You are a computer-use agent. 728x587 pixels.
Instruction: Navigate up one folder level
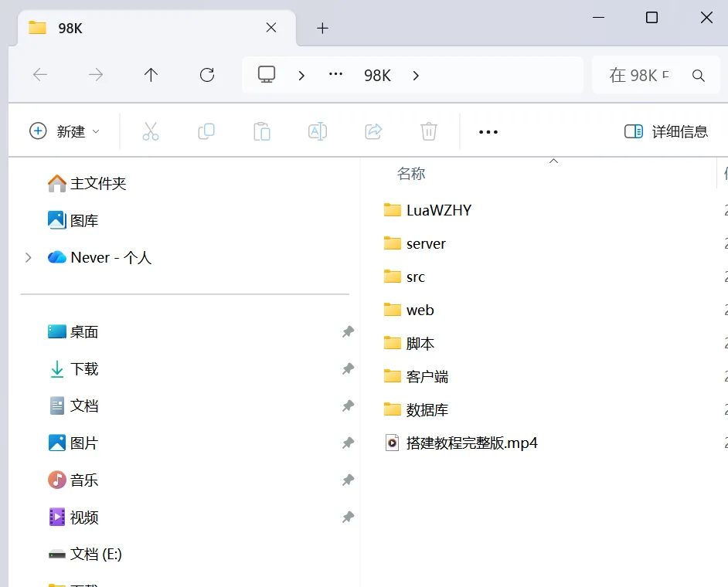(x=151, y=75)
